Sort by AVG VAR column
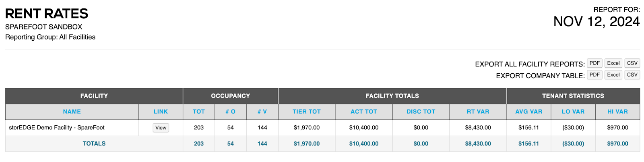 point(529,112)
